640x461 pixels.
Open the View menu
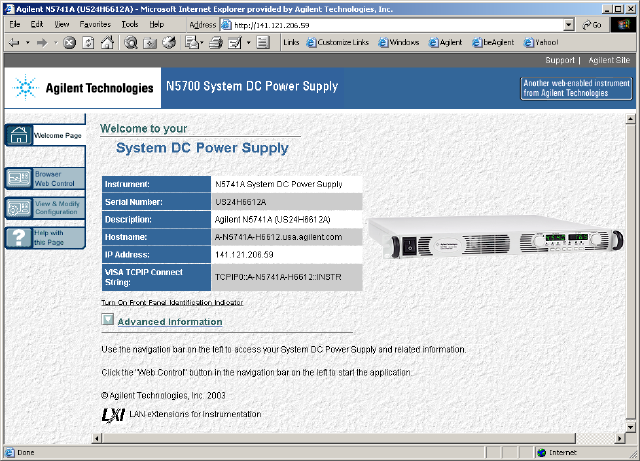click(x=62, y=24)
